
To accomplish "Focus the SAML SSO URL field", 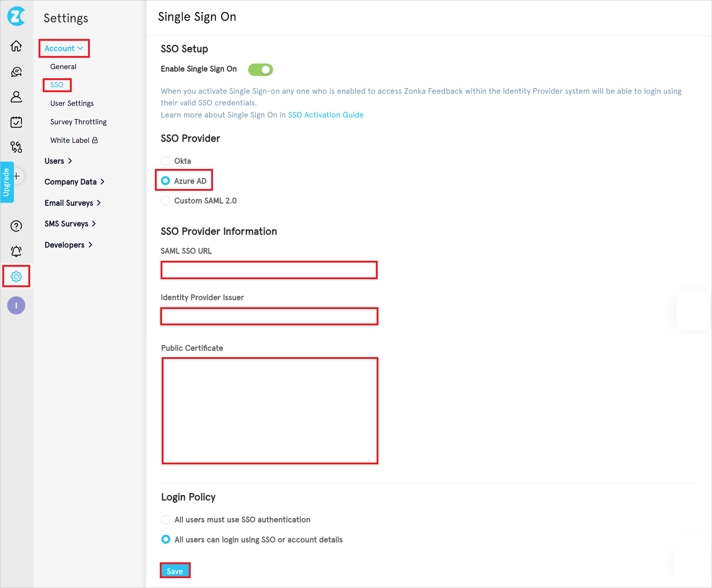I will pyautogui.click(x=269, y=270).
